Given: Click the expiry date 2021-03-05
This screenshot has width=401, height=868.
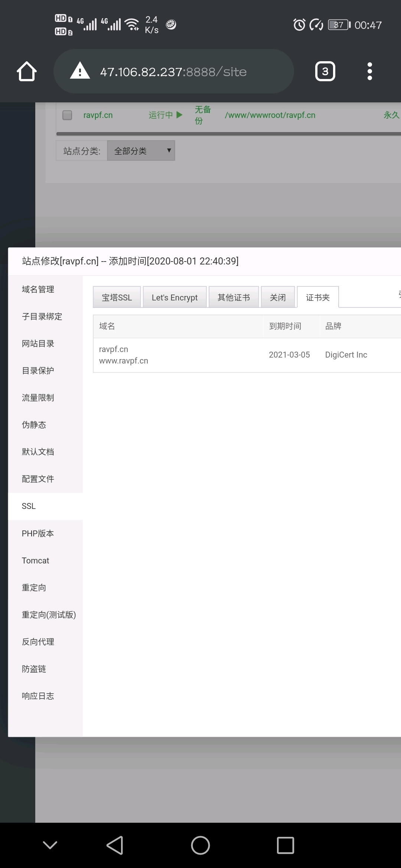Looking at the screenshot, I should [289, 355].
